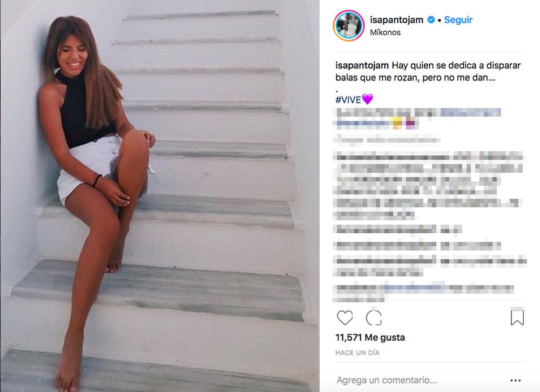540x392 pixels.
Task: Click the #VIVE hashtag
Action: click(348, 100)
